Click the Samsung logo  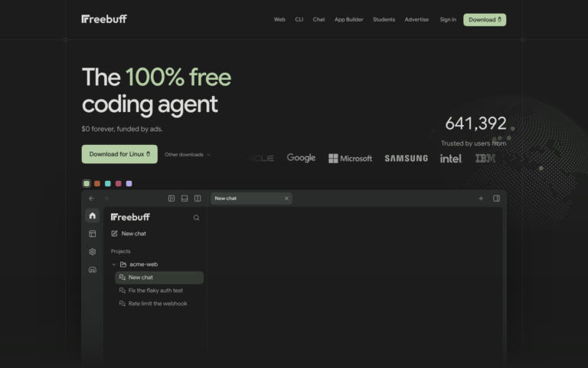point(406,159)
